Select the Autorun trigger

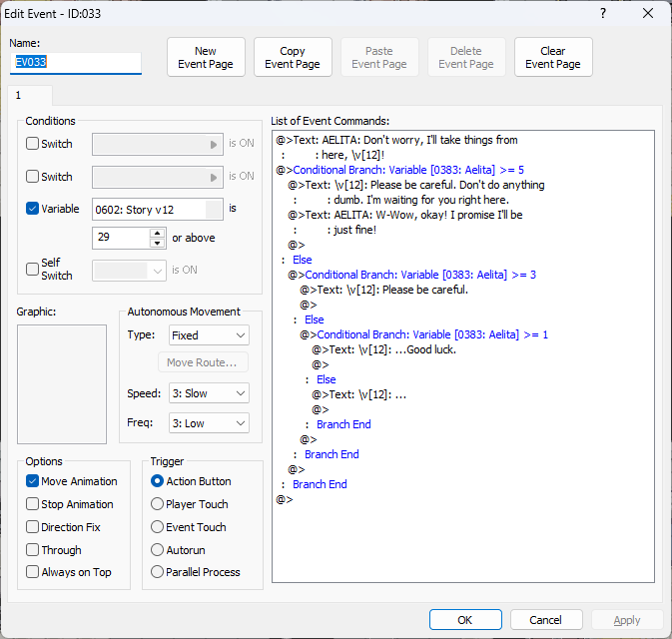[x=158, y=549]
